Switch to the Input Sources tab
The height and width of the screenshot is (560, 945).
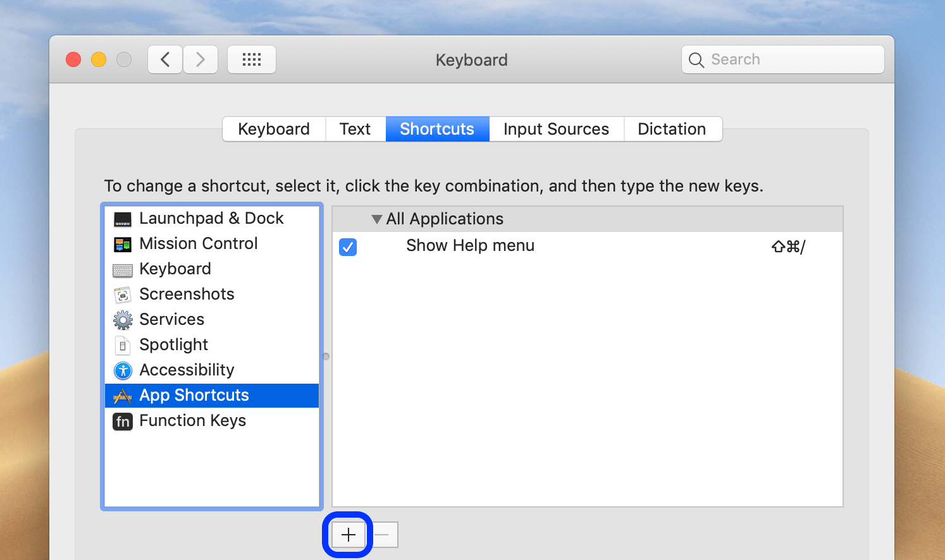coord(555,129)
